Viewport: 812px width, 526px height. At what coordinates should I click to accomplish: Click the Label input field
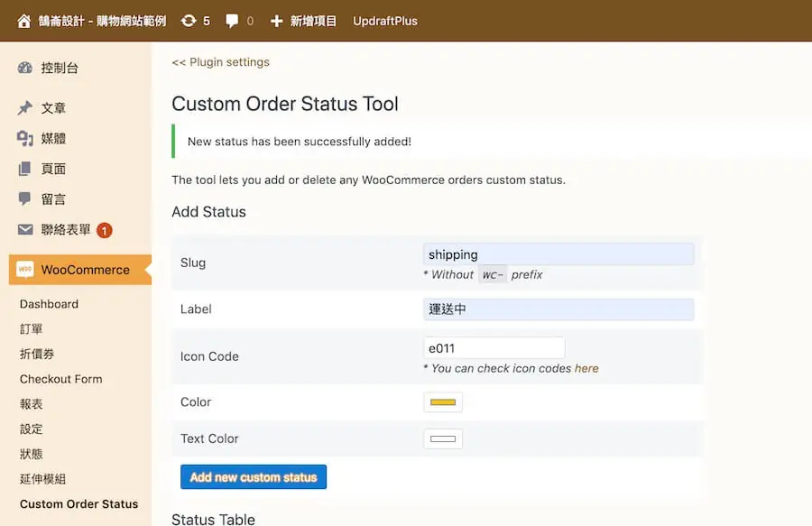click(558, 309)
